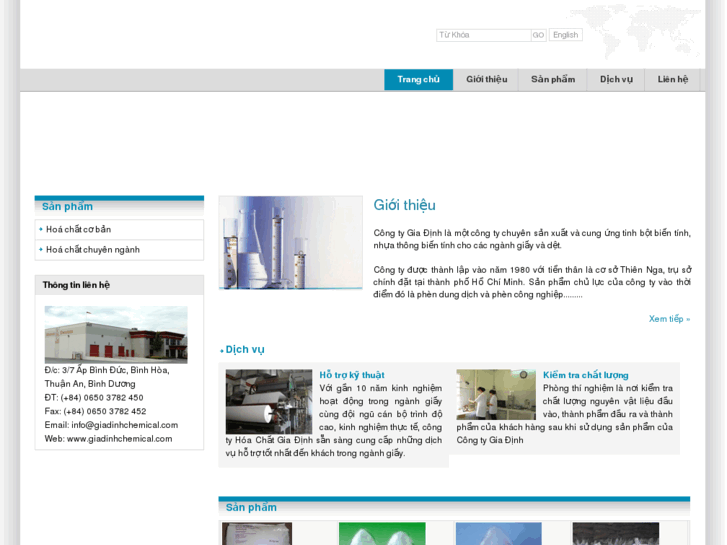Viewport: 727px width, 545px height.
Task: Select Hoá chất chuyên ngành in sidebar
Action: coord(93,250)
